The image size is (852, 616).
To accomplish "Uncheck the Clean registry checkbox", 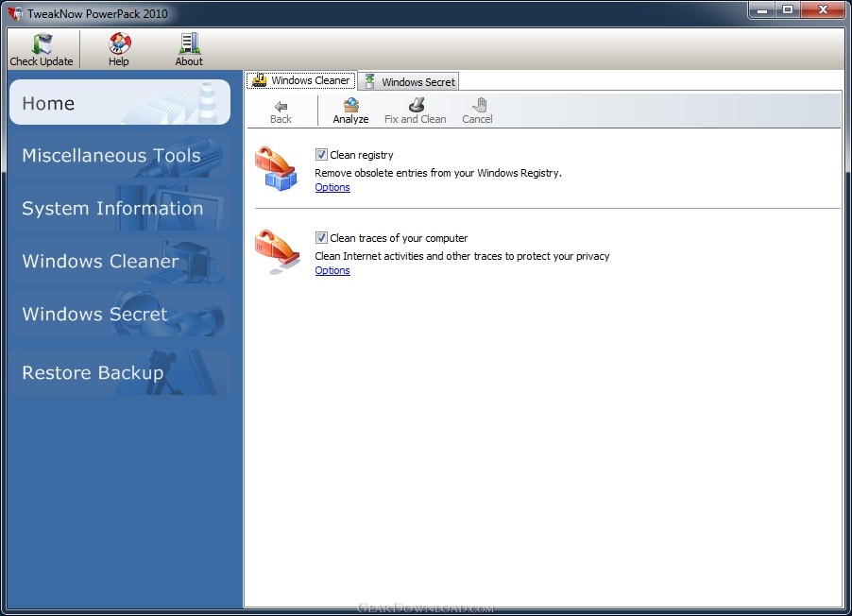I will pyautogui.click(x=321, y=155).
